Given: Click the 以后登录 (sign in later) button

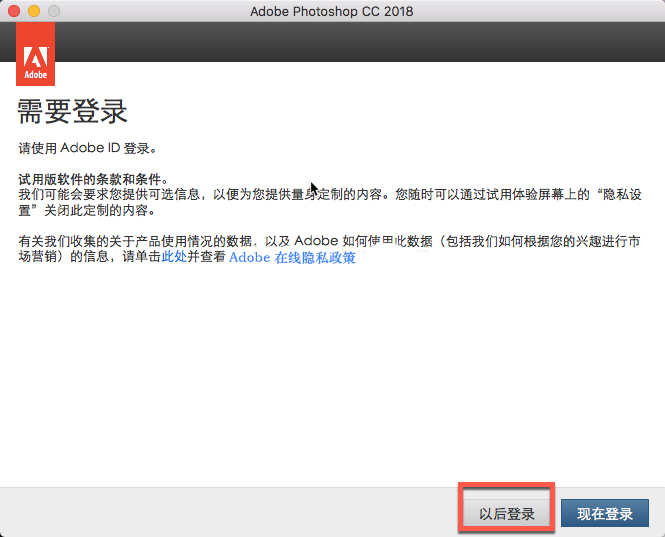Looking at the screenshot, I should pyautogui.click(x=506, y=514).
